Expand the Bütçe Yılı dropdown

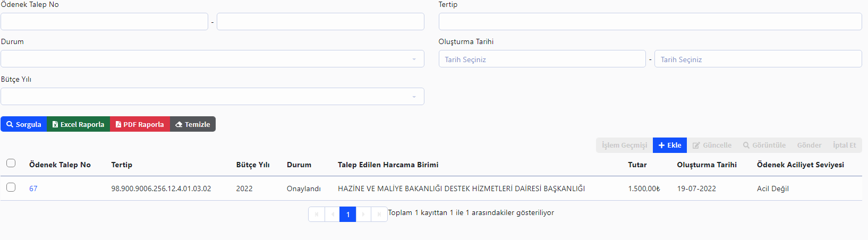point(212,97)
